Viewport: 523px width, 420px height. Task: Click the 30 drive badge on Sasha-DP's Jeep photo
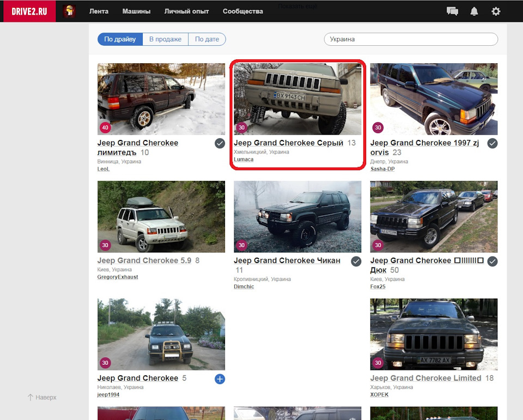(x=378, y=127)
